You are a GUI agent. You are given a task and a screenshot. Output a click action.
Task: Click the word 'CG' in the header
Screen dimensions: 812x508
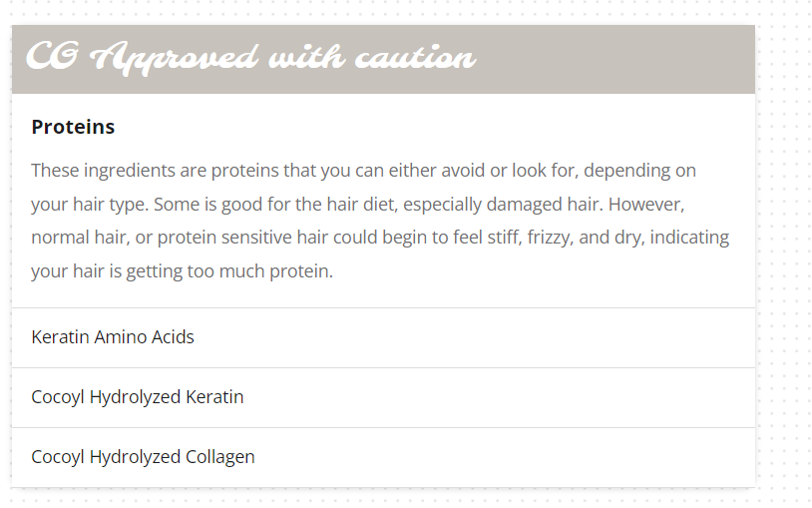53,56
